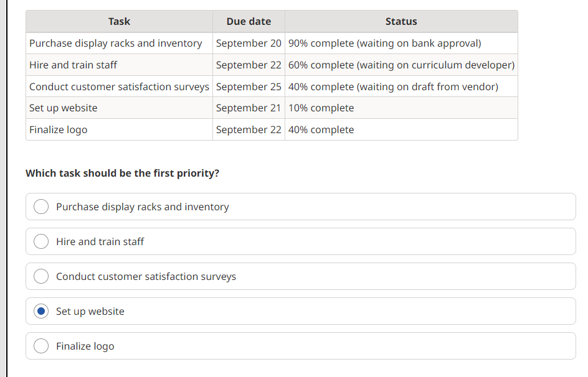Choose 'Finalize logo' as the answer
Screen dimensions: 588x377
(41, 346)
